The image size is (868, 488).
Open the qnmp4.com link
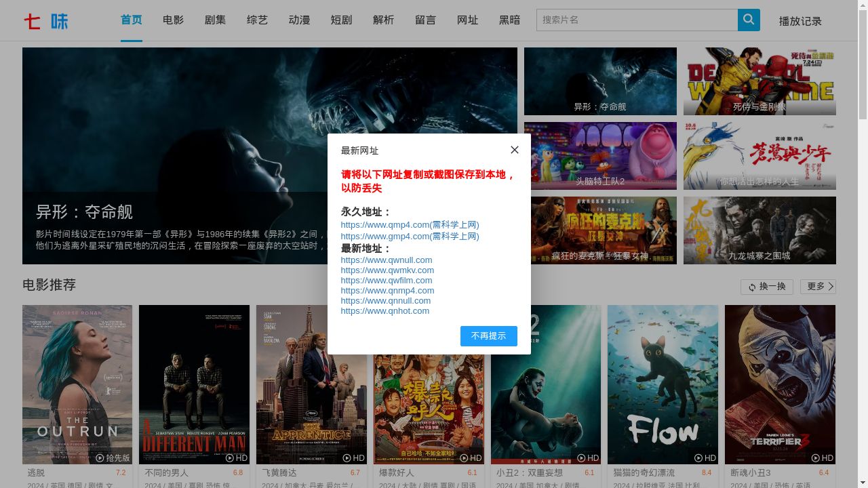click(x=387, y=290)
